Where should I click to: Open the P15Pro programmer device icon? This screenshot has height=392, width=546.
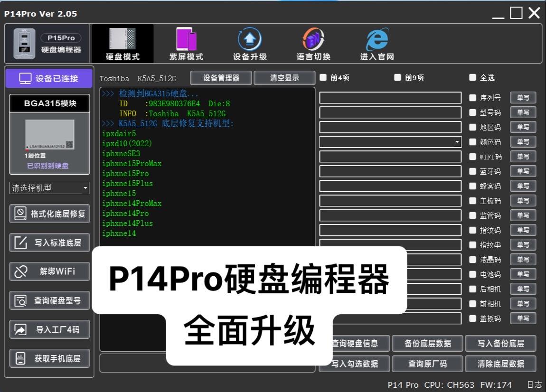pyautogui.click(x=24, y=44)
